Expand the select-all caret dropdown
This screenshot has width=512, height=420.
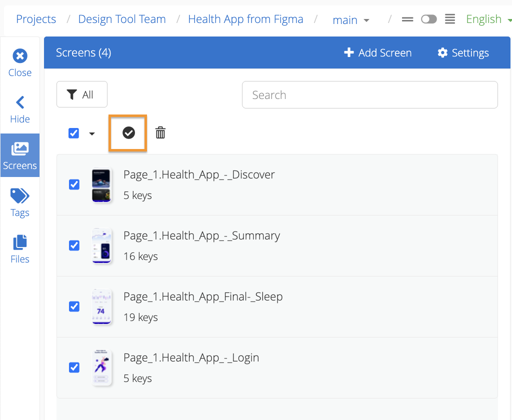92,133
